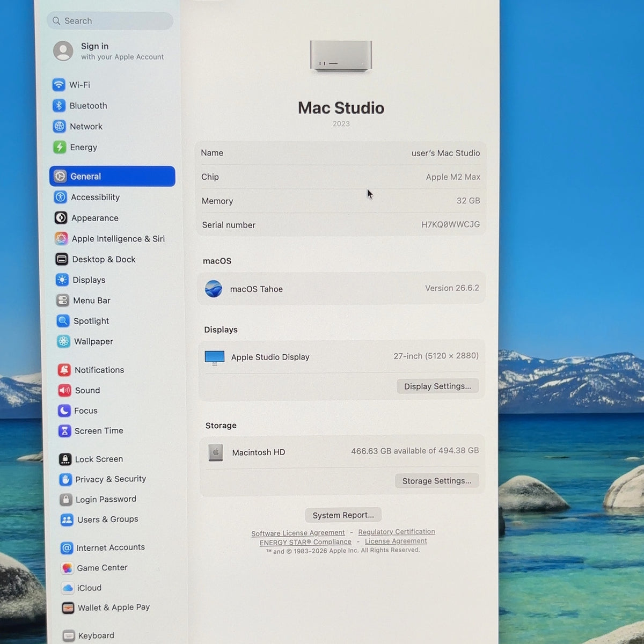Click the "Mac Studio" title heading
Image resolution: width=644 pixels, height=644 pixels.
(341, 108)
